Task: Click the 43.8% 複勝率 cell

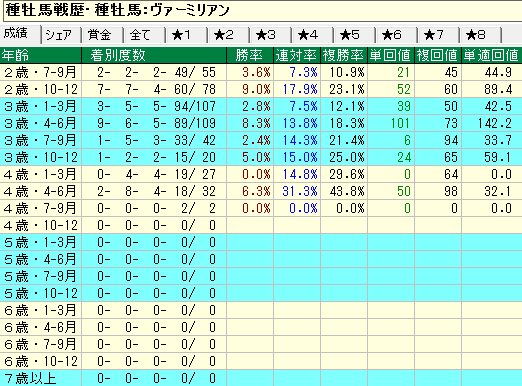Action: (x=344, y=191)
